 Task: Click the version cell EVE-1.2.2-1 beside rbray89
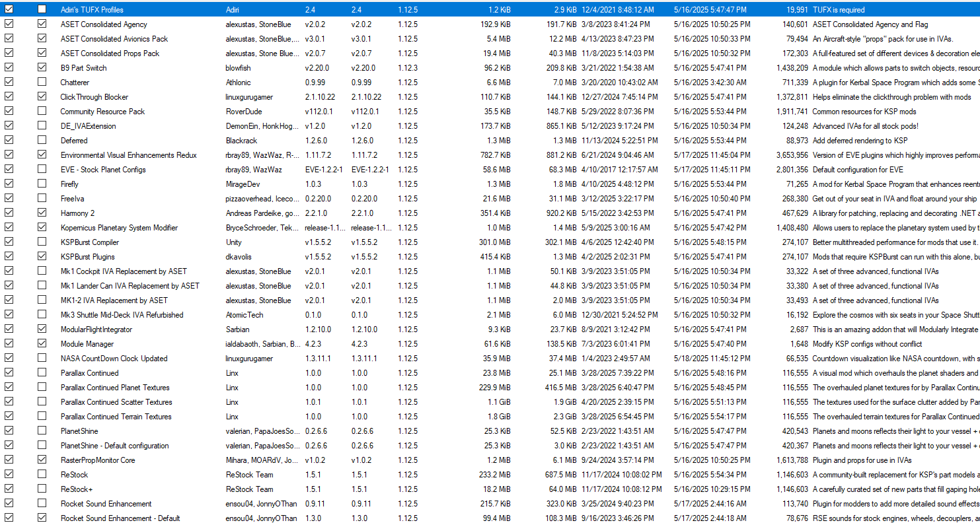pyautogui.click(x=323, y=170)
